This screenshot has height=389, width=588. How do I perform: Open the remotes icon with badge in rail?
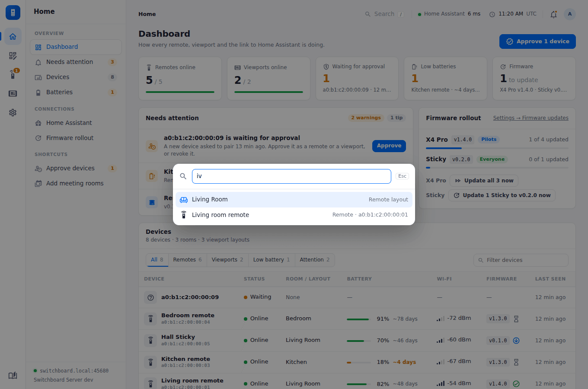pyautogui.click(x=13, y=75)
